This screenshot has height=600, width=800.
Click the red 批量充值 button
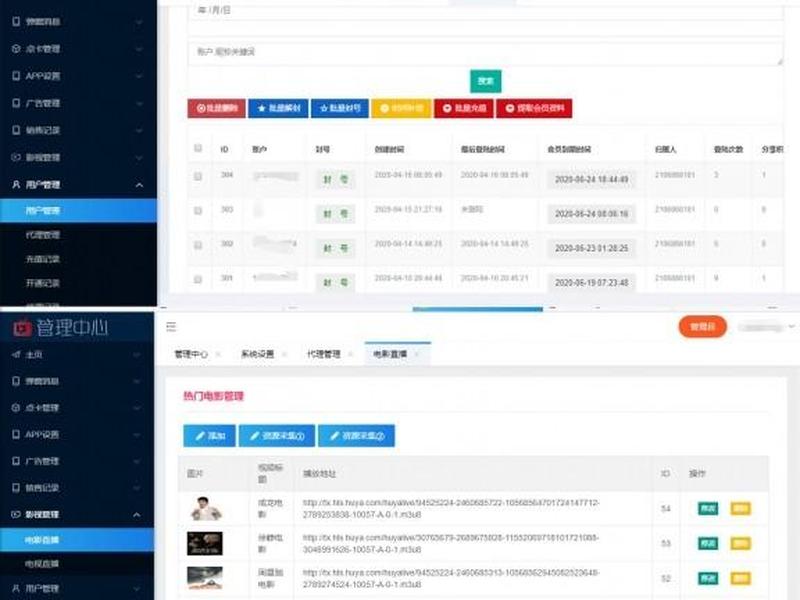pos(464,108)
